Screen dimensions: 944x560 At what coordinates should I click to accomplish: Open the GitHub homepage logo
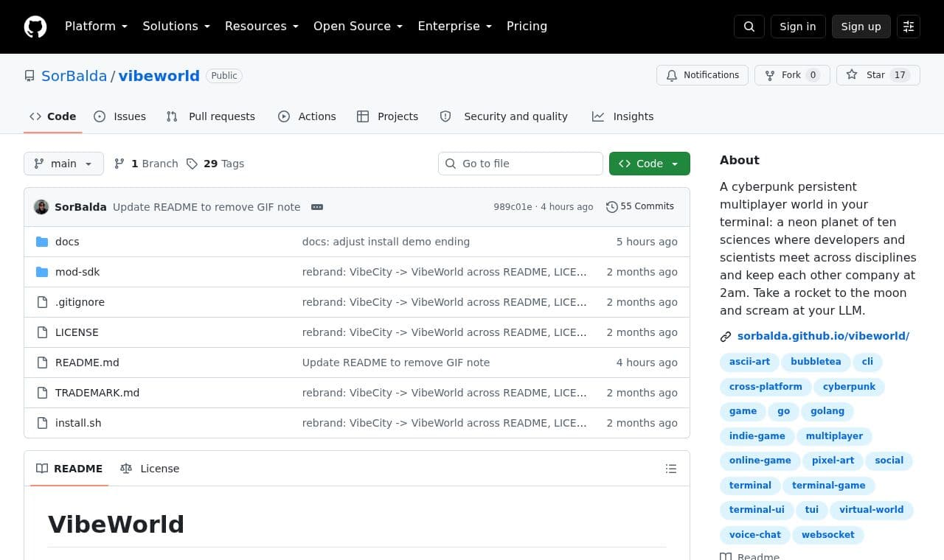click(x=35, y=27)
